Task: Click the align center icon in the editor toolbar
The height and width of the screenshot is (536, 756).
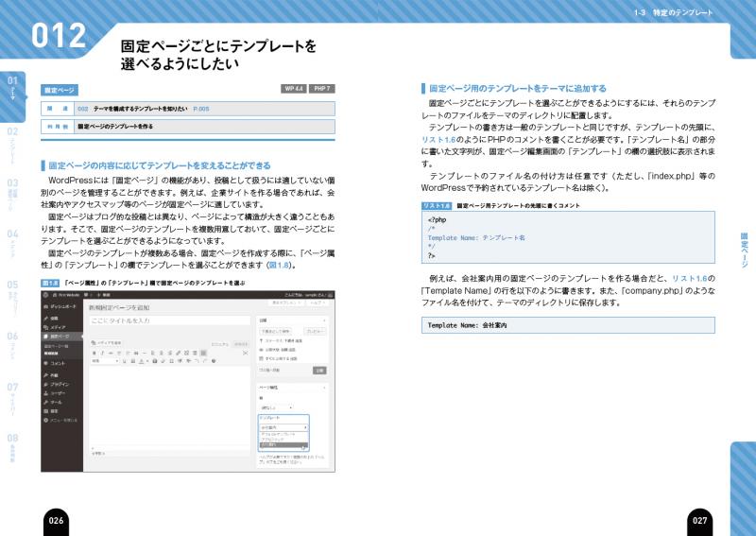Action: click(x=161, y=354)
